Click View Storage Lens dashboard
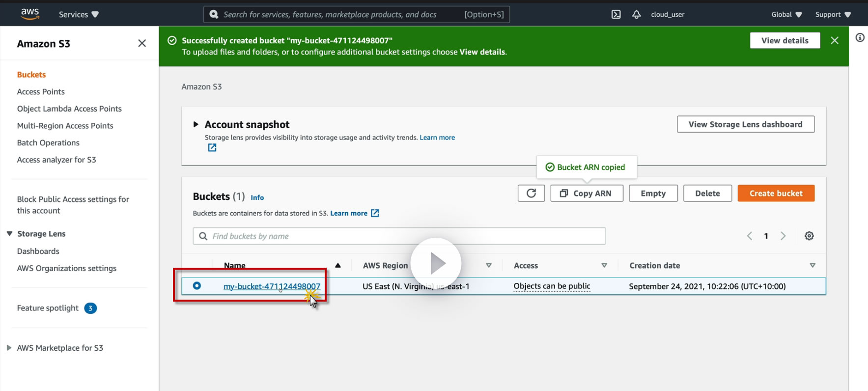The height and width of the screenshot is (391, 868). click(746, 124)
